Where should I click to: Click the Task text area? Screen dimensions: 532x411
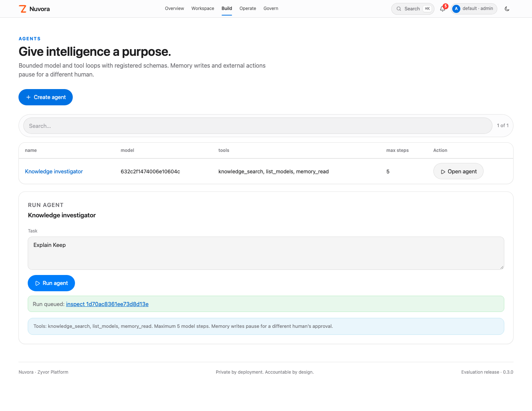tap(266, 253)
